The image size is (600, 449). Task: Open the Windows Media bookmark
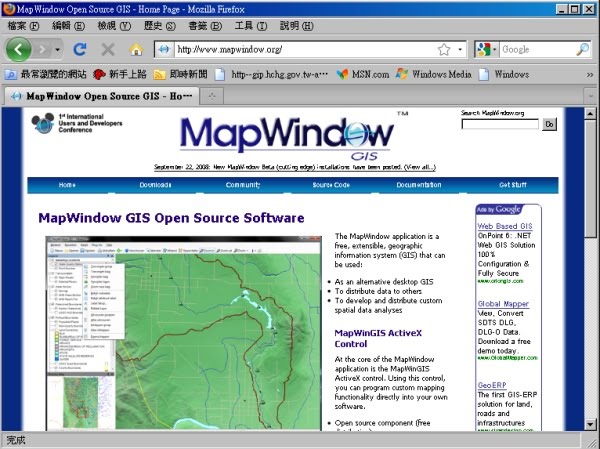pos(434,74)
